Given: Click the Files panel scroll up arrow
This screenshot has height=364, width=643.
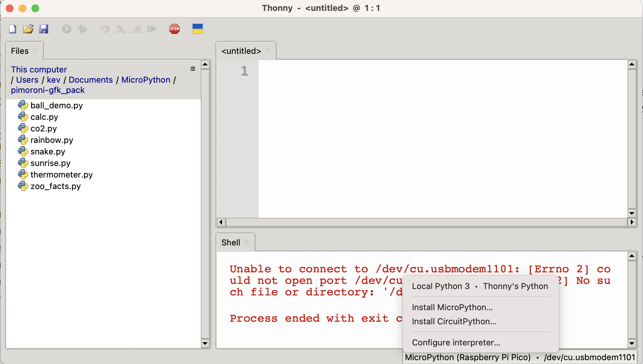Looking at the screenshot, I should point(205,65).
